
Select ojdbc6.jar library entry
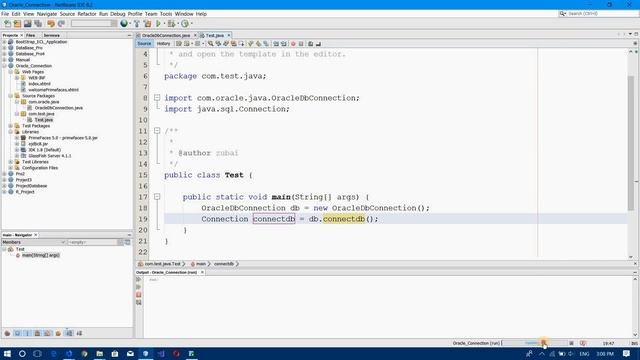(x=38, y=144)
